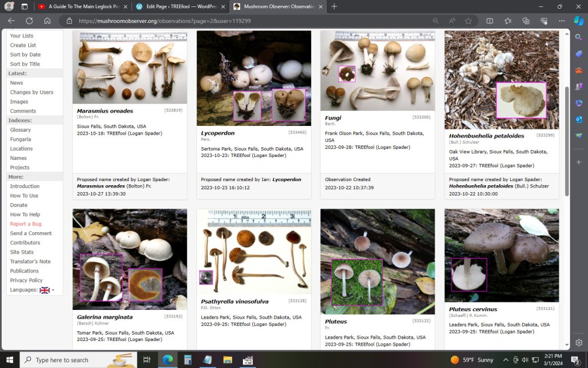Open Outlook icon in Edge sidebar
588x368 pixels.
579,119
